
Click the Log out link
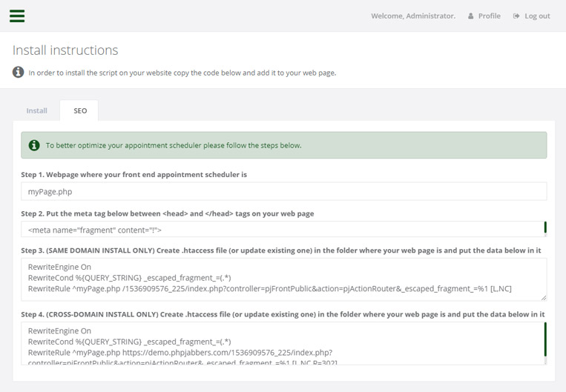click(532, 16)
